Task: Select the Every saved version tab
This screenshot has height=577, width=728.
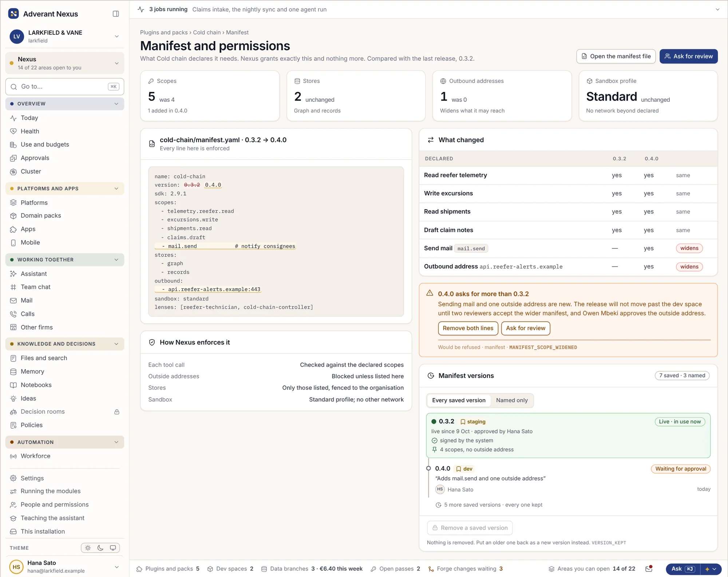Action: (x=459, y=400)
